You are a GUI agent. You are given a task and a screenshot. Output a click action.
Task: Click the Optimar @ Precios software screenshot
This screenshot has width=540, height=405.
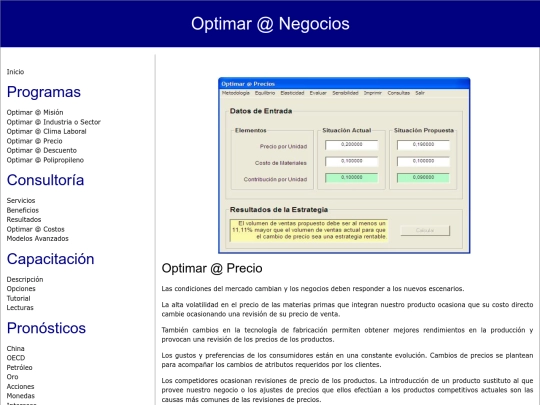point(344,165)
